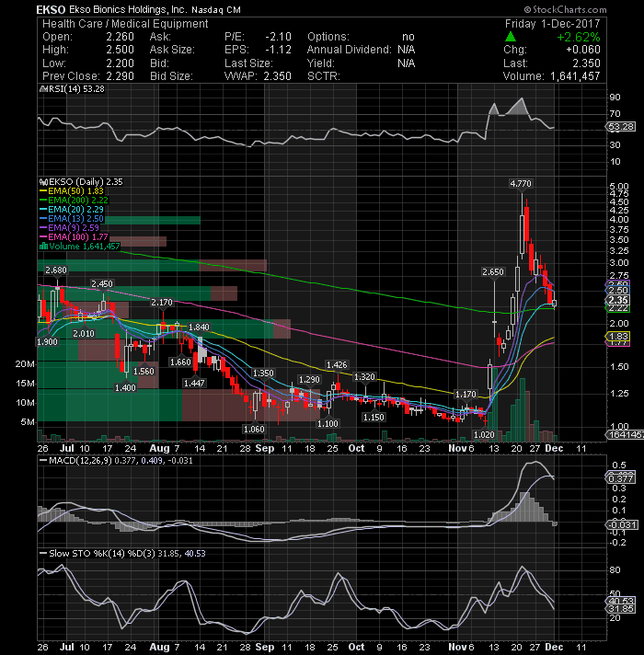644x655 pixels.
Task: Click the 1.400 low price annotation
Action: 125,388
